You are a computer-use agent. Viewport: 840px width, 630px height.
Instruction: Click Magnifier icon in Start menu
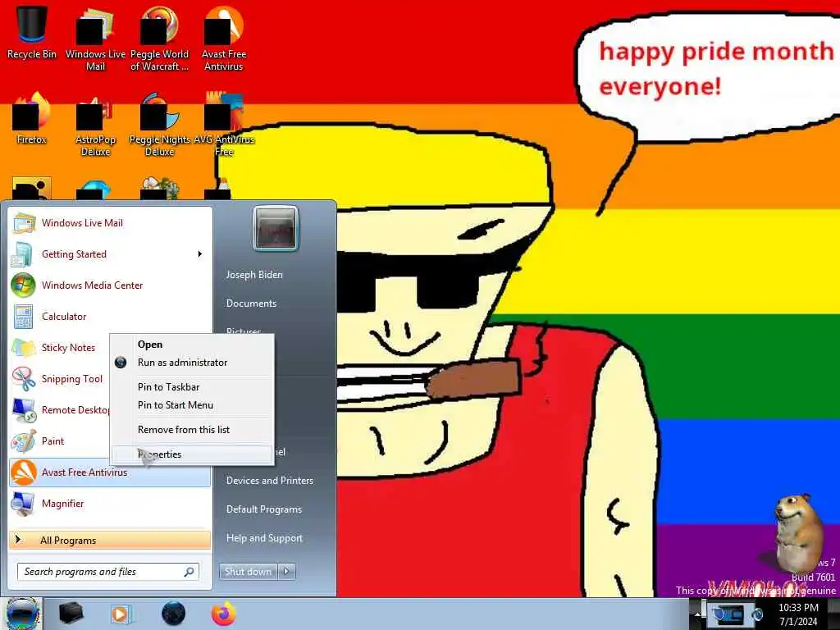tap(24, 504)
